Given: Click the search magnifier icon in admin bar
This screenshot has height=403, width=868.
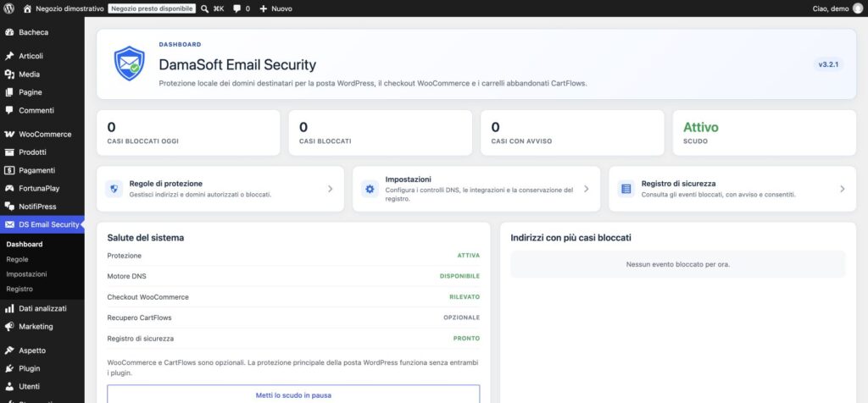Looking at the screenshot, I should [204, 8].
